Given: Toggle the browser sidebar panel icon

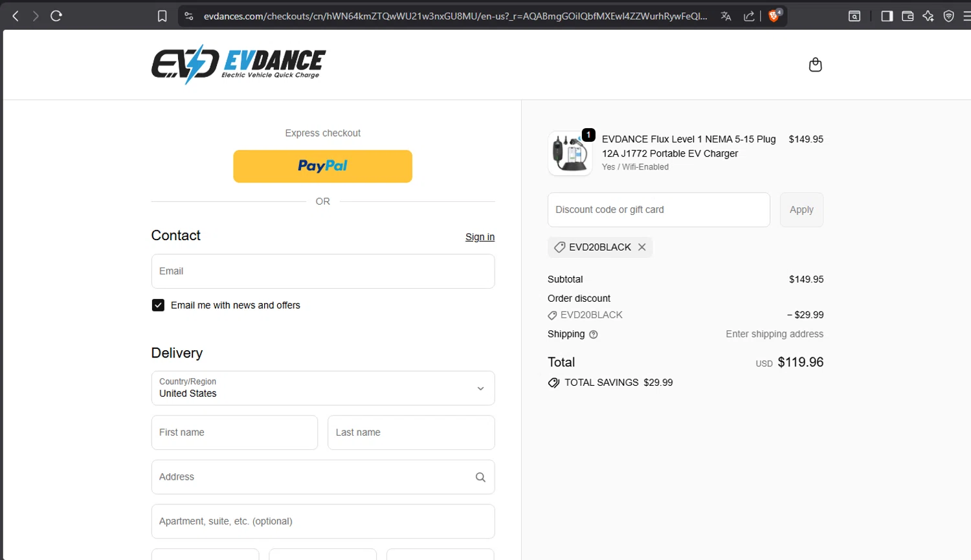Looking at the screenshot, I should click(887, 16).
